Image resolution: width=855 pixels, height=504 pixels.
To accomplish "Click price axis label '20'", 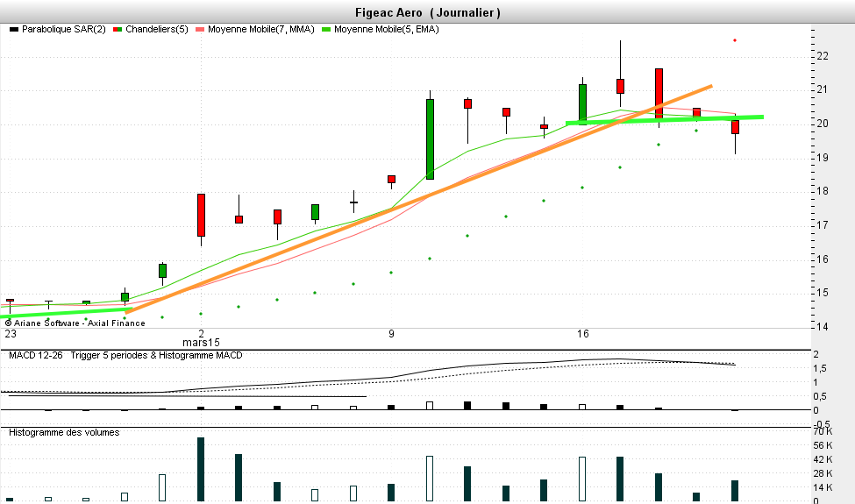I will [823, 124].
